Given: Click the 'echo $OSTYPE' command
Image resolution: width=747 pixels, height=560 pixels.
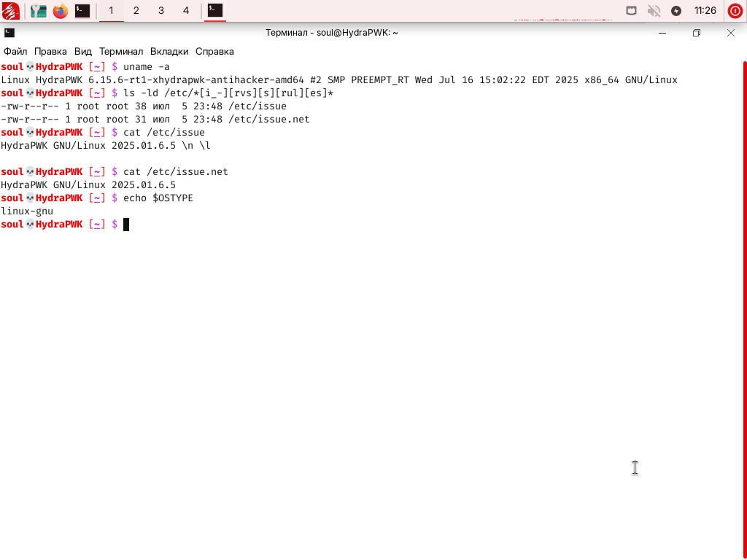Looking at the screenshot, I should point(158,198).
